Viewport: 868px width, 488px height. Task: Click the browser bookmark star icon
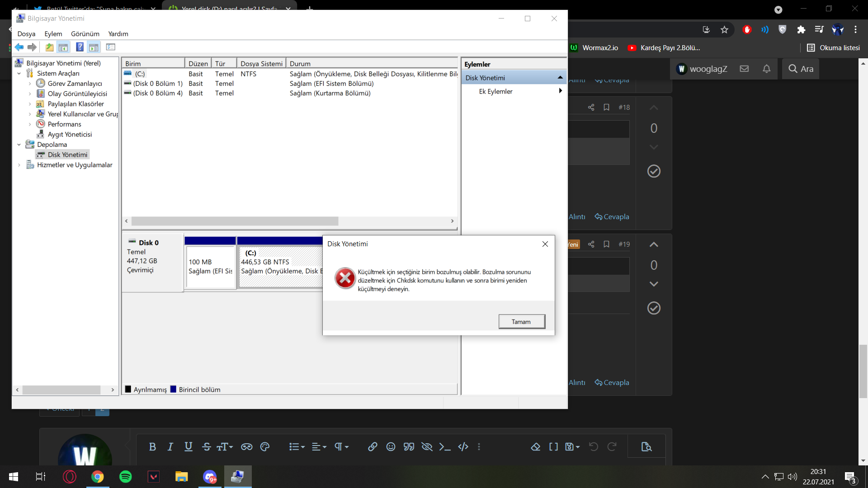tap(725, 30)
